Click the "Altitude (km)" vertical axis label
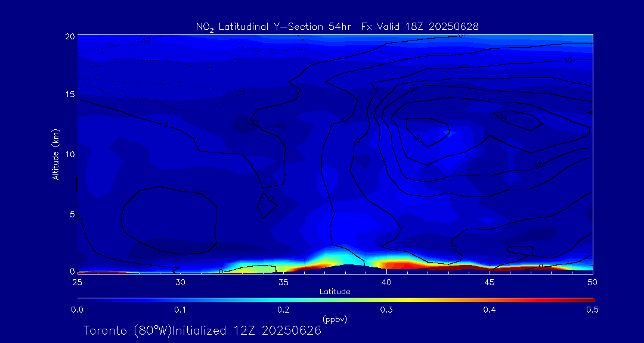644x343 pixels. [x=55, y=155]
